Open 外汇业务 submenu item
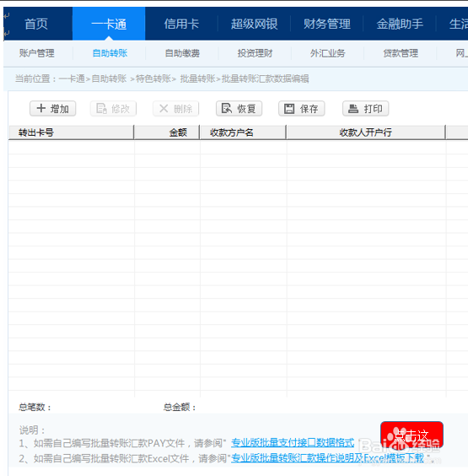The image size is (468, 476). pyautogui.click(x=327, y=53)
